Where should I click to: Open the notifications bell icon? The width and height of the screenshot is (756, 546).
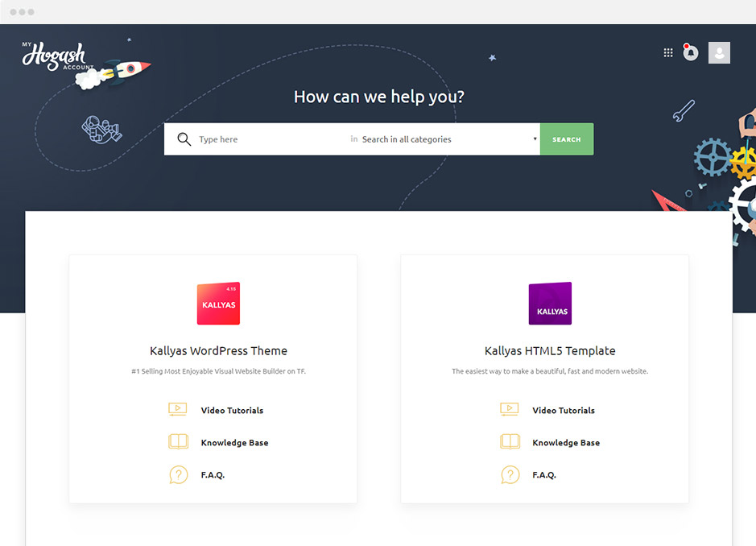point(690,53)
